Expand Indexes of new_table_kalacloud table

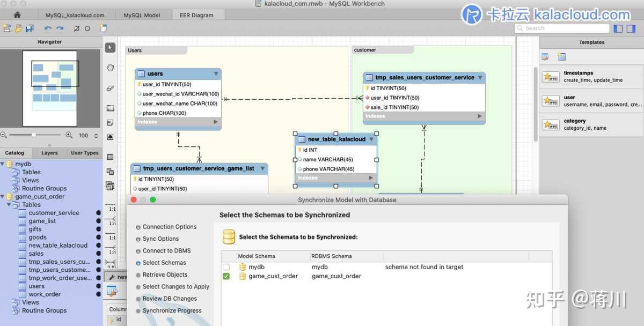[371, 178]
